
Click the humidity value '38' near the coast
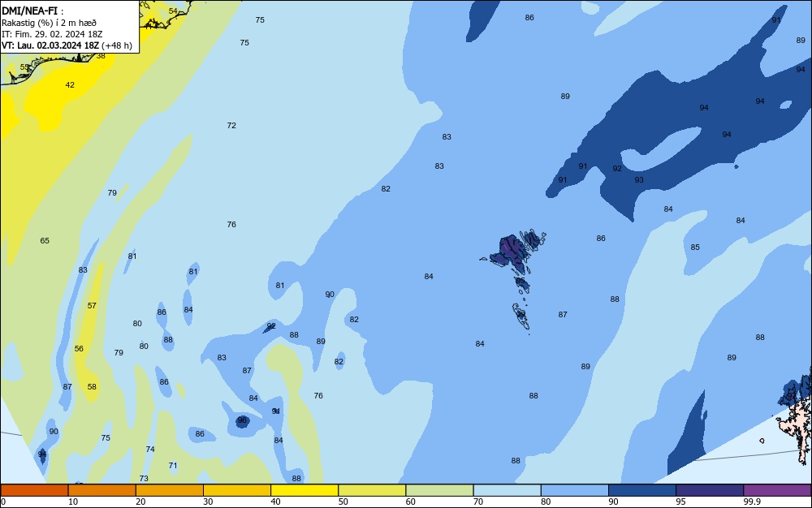(101, 56)
